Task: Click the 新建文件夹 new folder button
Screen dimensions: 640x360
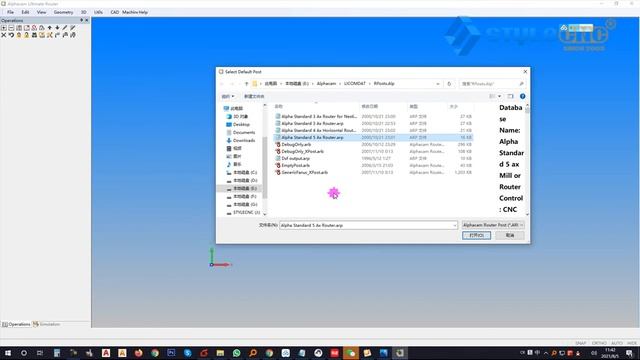Action: tap(254, 96)
